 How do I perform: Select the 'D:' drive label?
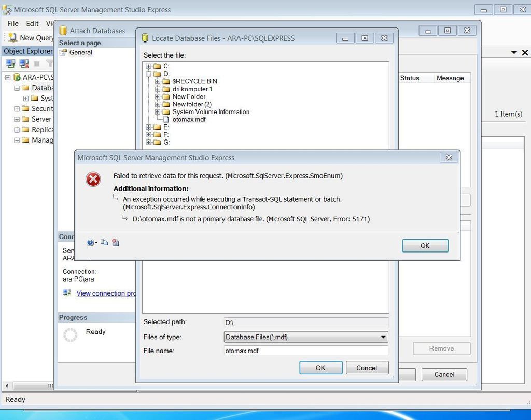point(166,74)
